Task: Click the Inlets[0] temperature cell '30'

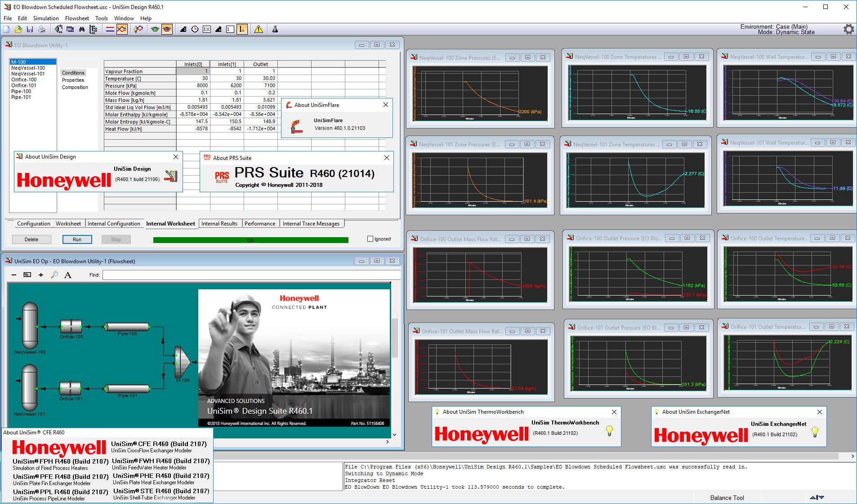Action: click(193, 79)
